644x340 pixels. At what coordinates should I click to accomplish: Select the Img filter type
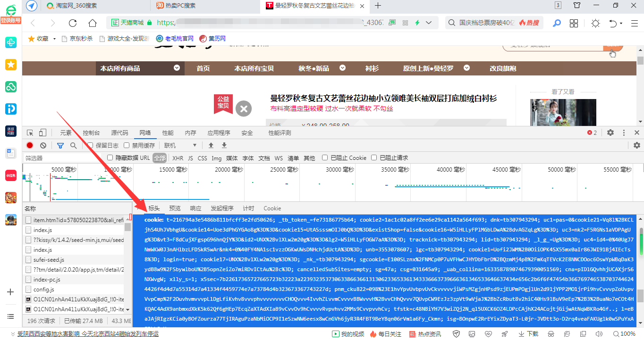[x=216, y=158]
